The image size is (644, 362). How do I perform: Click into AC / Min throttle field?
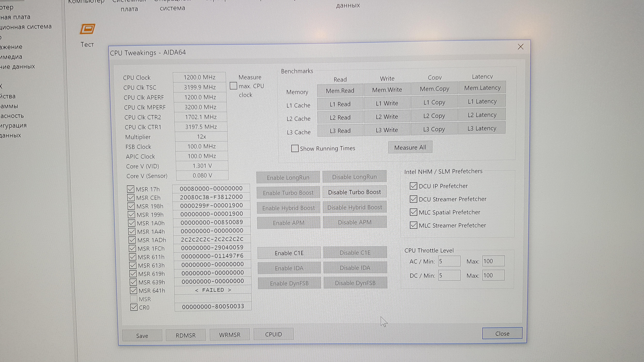[x=449, y=261]
